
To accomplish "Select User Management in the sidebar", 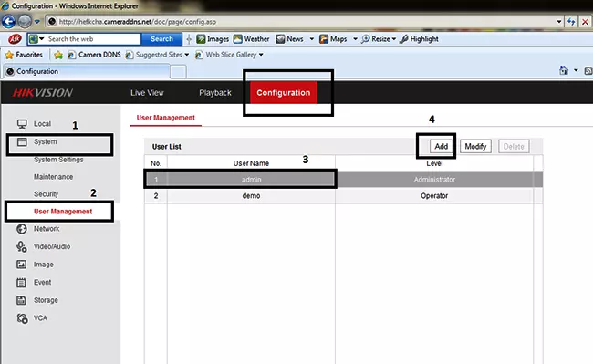I will pyautogui.click(x=63, y=212).
